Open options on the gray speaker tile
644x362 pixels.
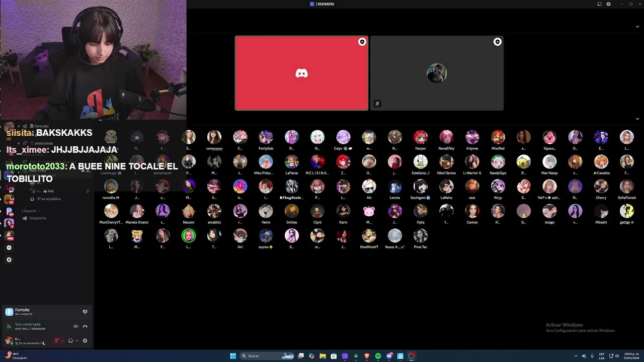pyautogui.click(x=497, y=42)
